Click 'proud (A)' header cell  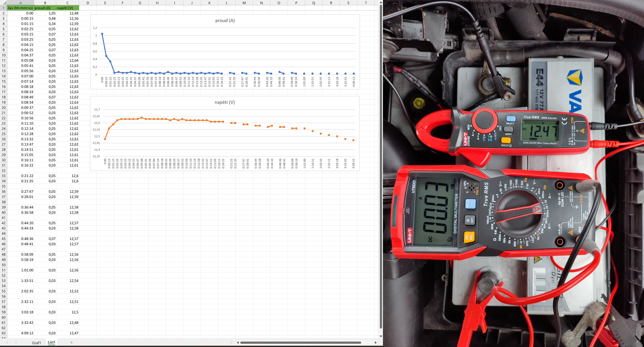45,8
